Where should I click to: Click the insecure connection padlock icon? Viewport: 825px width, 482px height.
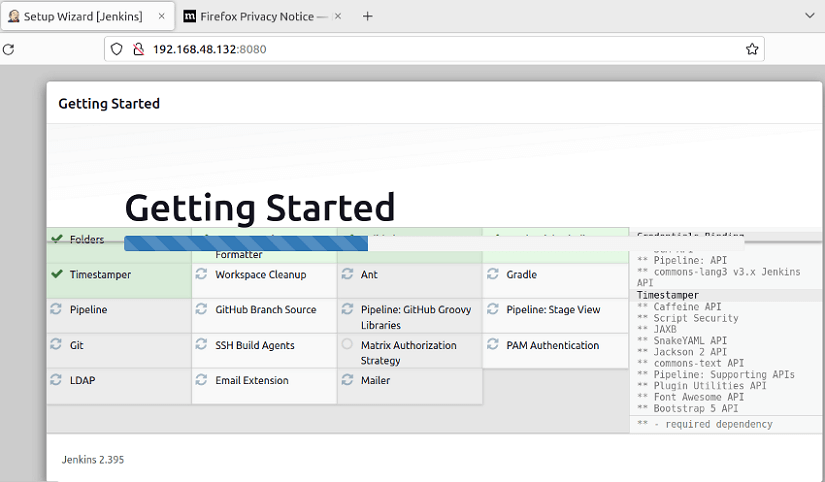click(x=138, y=49)
